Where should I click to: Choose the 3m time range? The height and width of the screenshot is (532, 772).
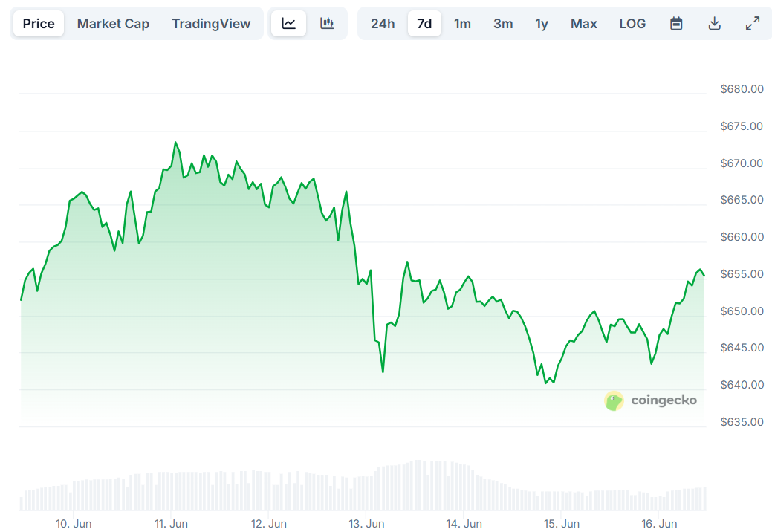click(x=503, y=24)
